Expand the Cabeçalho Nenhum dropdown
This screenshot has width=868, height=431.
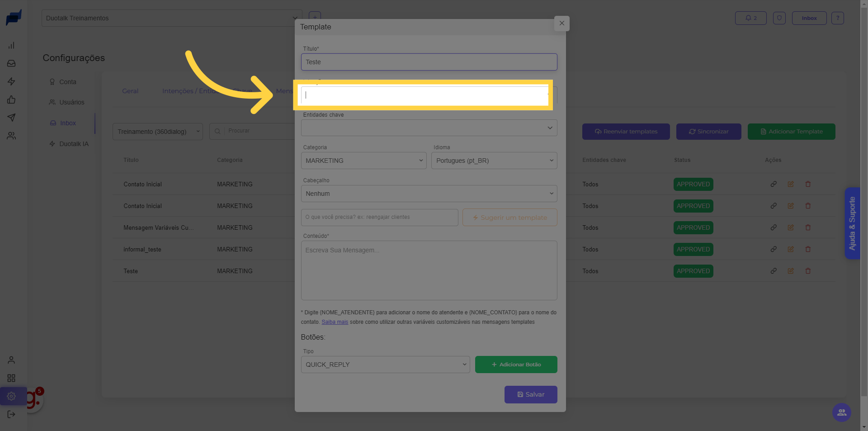click(429, 194)
